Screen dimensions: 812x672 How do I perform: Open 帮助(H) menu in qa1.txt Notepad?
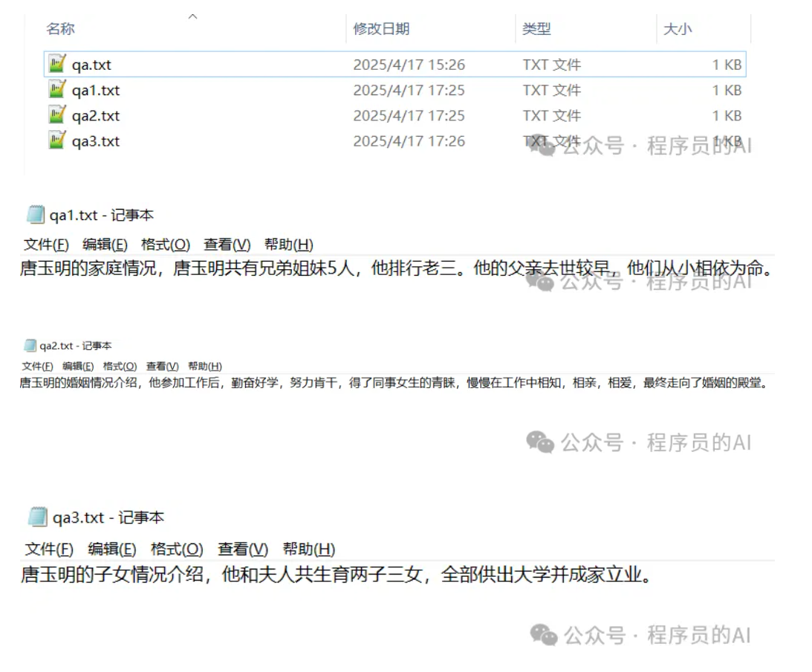(289, 245)
